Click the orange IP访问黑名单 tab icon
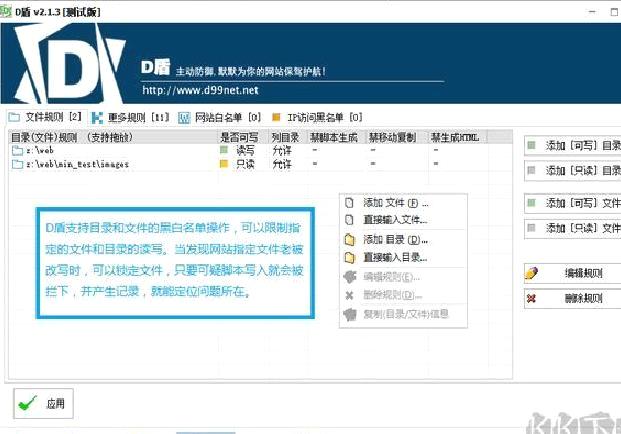 [276, 117]
